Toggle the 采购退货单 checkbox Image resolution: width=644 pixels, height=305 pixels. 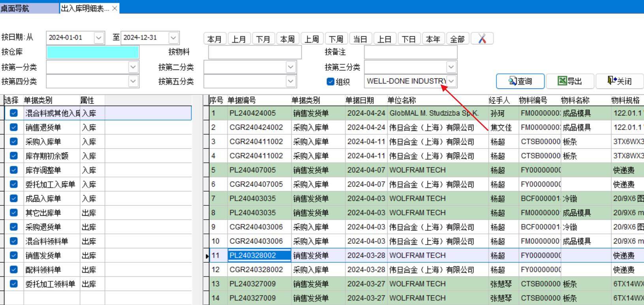[14, 227]
